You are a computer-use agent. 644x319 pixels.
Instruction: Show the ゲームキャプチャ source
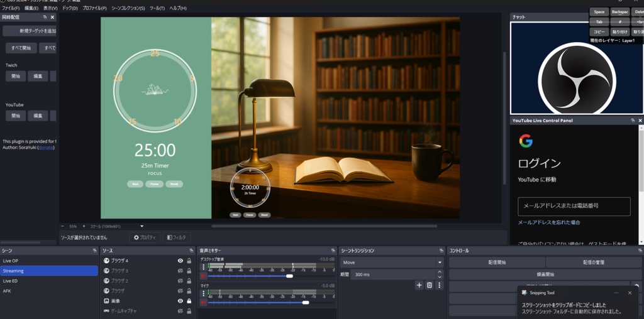[x=180, y=311]
